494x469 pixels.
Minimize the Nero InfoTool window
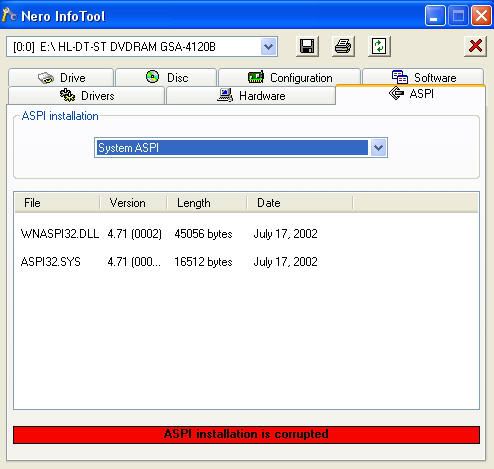click(x=435, y=15)
